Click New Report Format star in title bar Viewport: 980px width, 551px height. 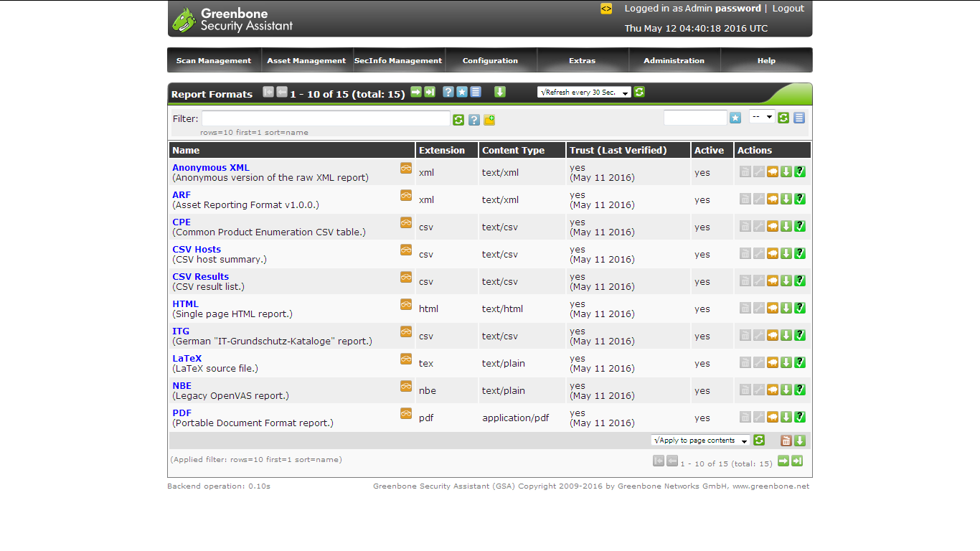(x=462, y=92)
